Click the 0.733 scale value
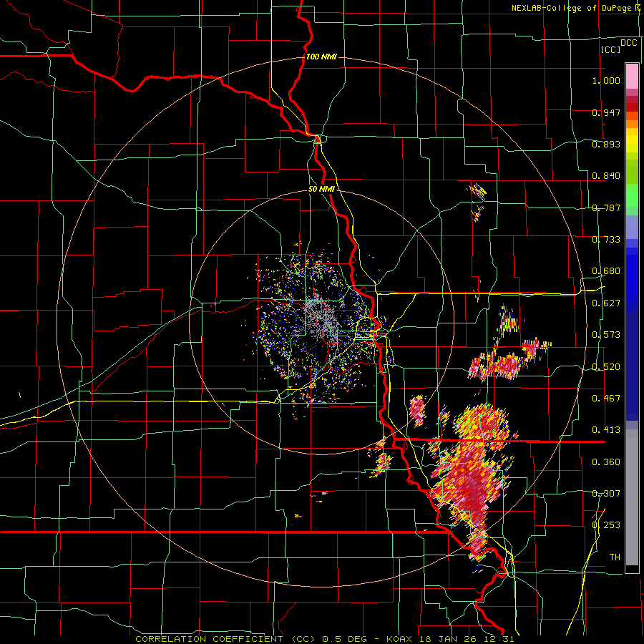 tap(606, 240)
